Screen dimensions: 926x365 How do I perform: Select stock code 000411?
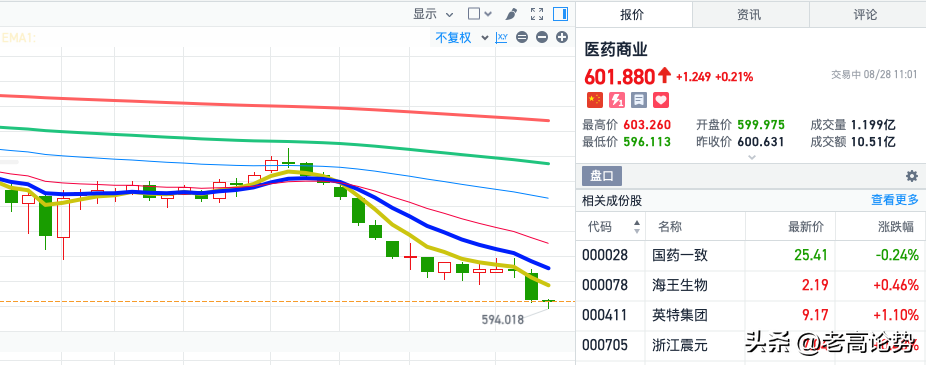[x=605, y=315]
